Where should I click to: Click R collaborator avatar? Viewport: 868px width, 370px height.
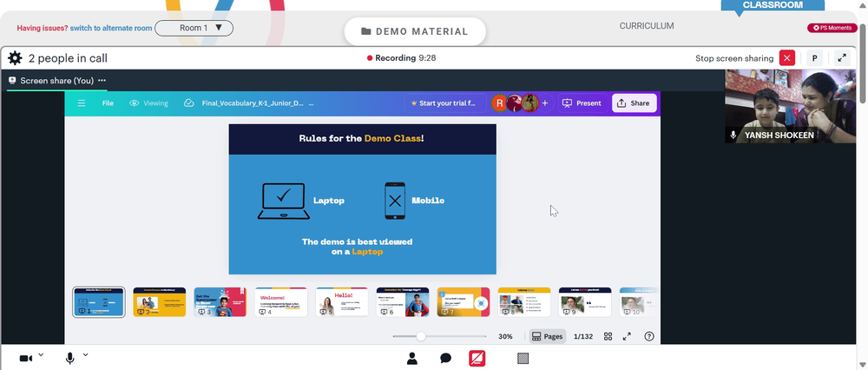(499, 103)
